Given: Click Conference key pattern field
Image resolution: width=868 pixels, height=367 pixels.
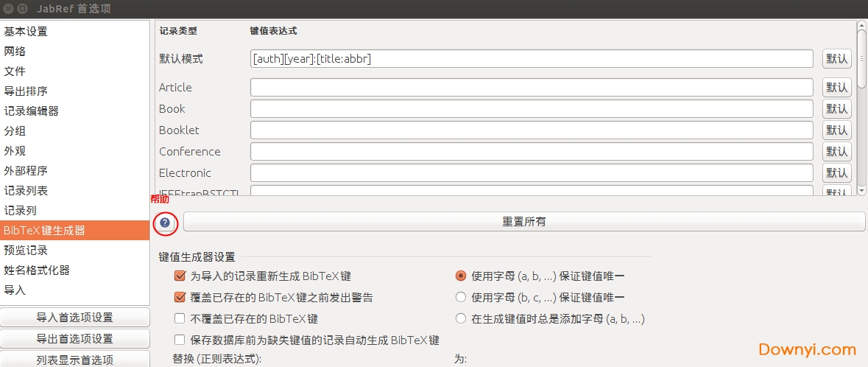Looking at the screenshot, I should coord(532,151).
